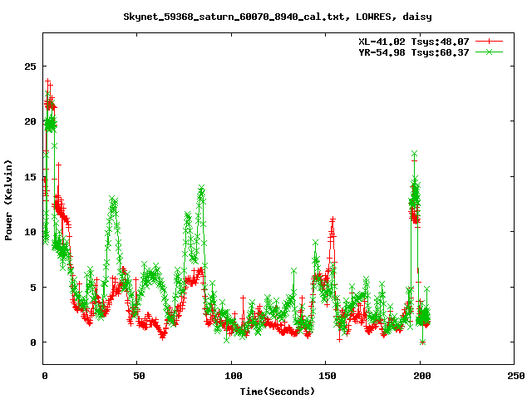Click the legend entry YR-54.98 Tsys:60.37
Image resolution: width=532 pixels, height=399 pixels.
click(x=414, y=52)
